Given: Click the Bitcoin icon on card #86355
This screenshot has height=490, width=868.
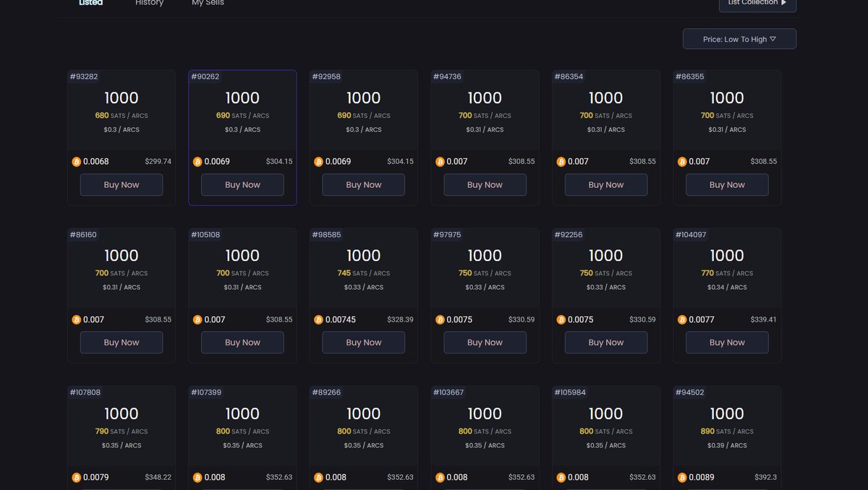Looking at the screenshot, I should click(x=682, y=162).
